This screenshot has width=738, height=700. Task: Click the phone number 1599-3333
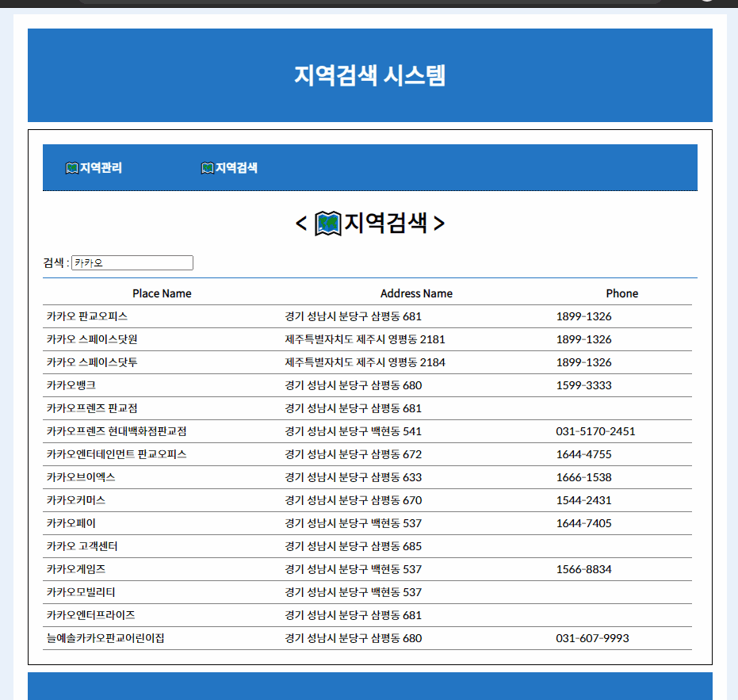point(583,385)
